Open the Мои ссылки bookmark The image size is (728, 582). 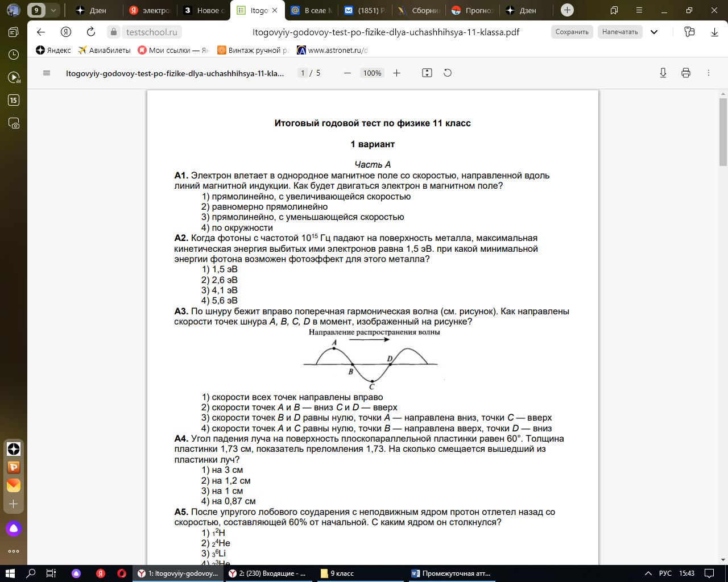point(174,50)
